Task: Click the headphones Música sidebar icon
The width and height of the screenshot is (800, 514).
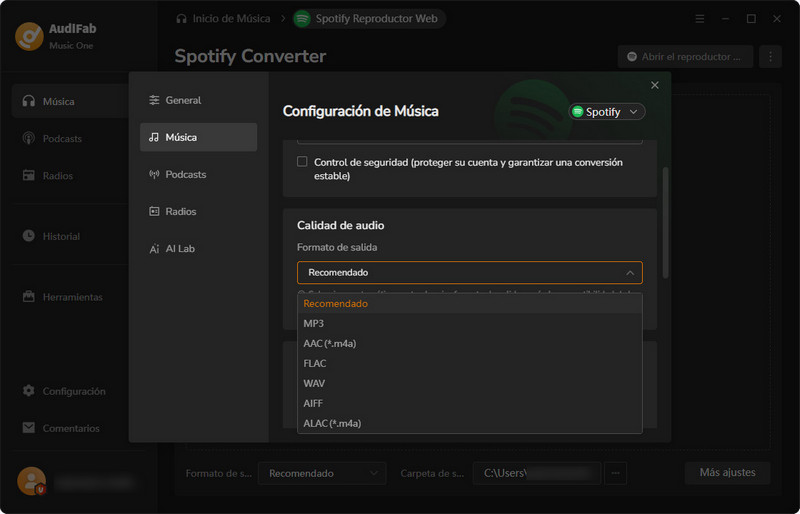Action: click(x=29, y=101)
